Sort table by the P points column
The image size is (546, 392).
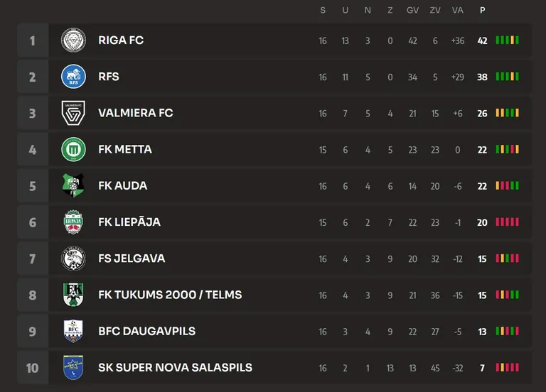[482, 10]
